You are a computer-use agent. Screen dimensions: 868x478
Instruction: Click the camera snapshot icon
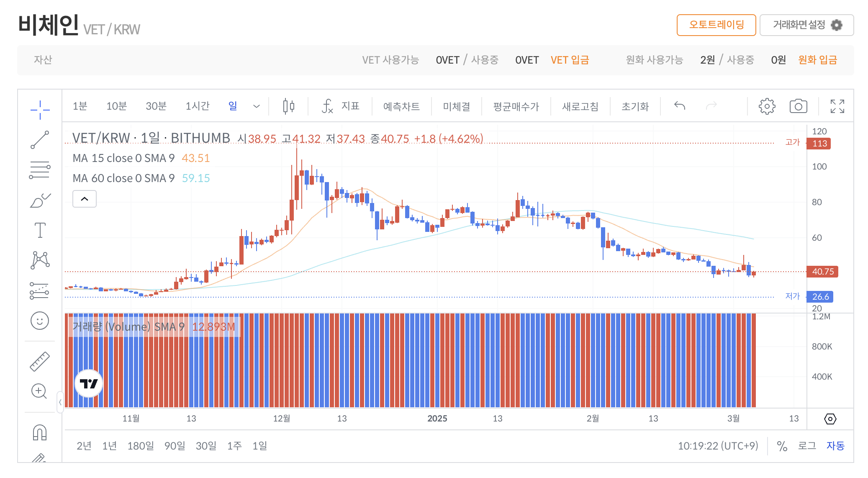[x=798, y=106]
